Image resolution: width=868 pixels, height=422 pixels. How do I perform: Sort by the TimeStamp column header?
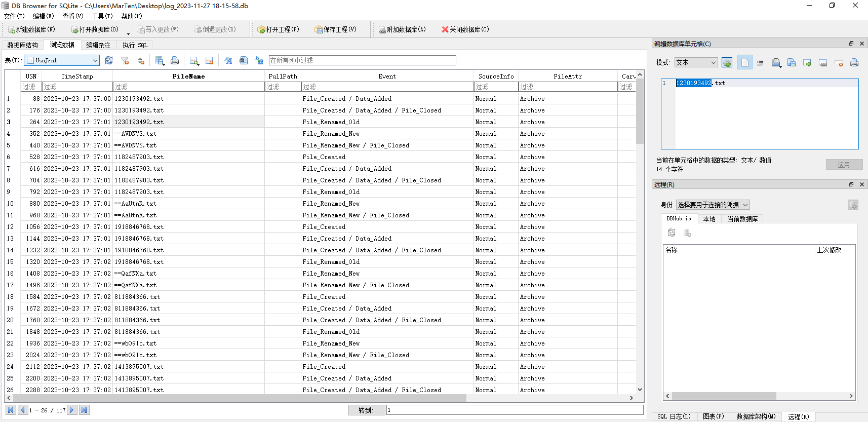point(77,76)
